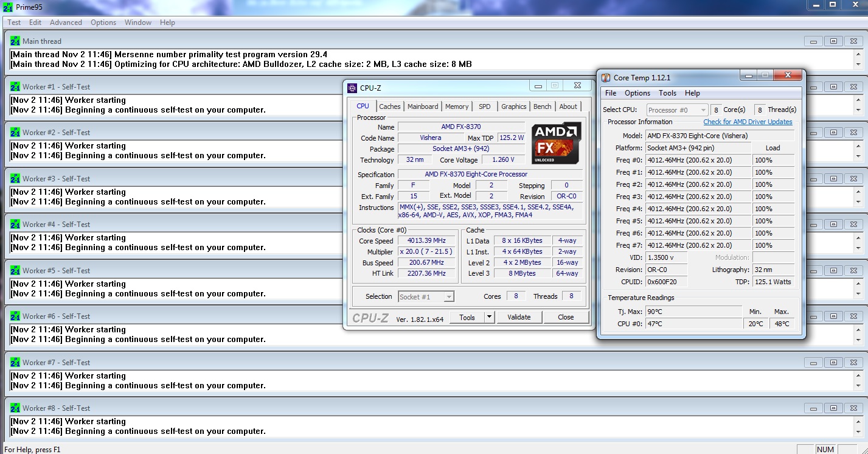Click the Level 3 cache 8 MBytes value

point(522,274)
